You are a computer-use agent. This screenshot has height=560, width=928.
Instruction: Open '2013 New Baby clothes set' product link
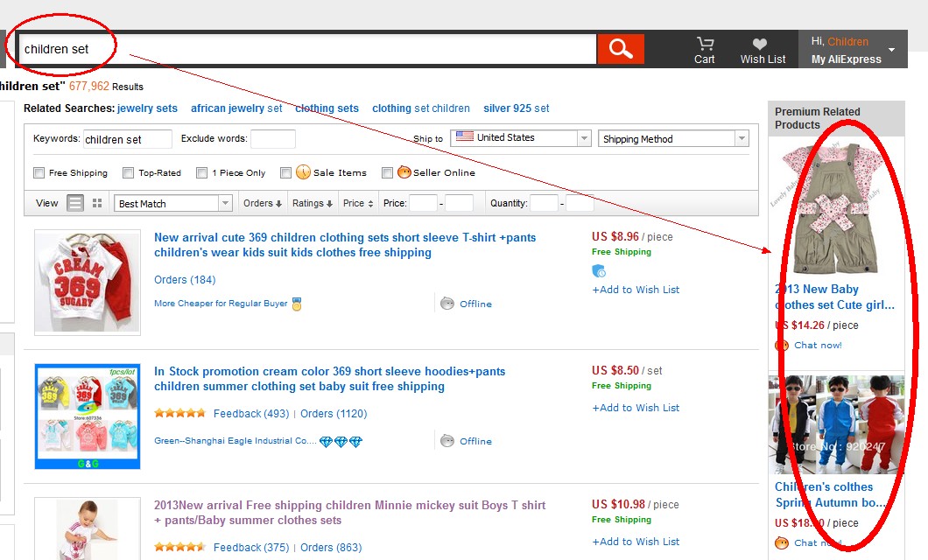[834, 297]
